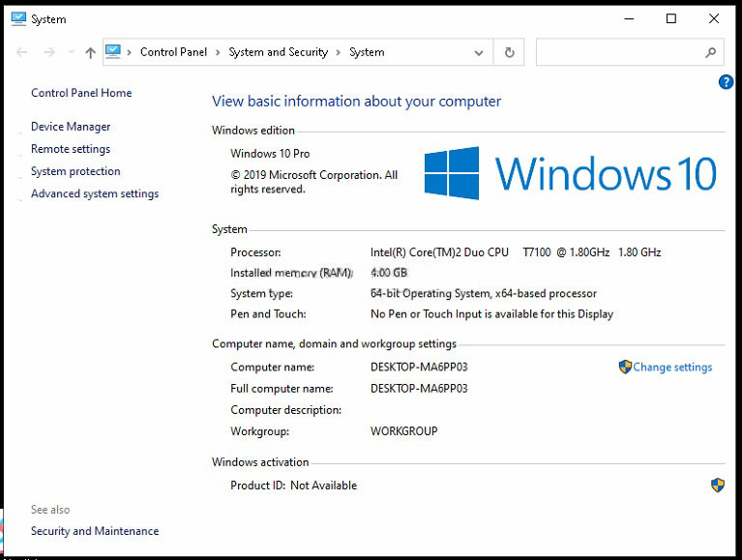Screen dimensions: 742x560
Task: Click the search magnifier icon
Action: point(710,52)
